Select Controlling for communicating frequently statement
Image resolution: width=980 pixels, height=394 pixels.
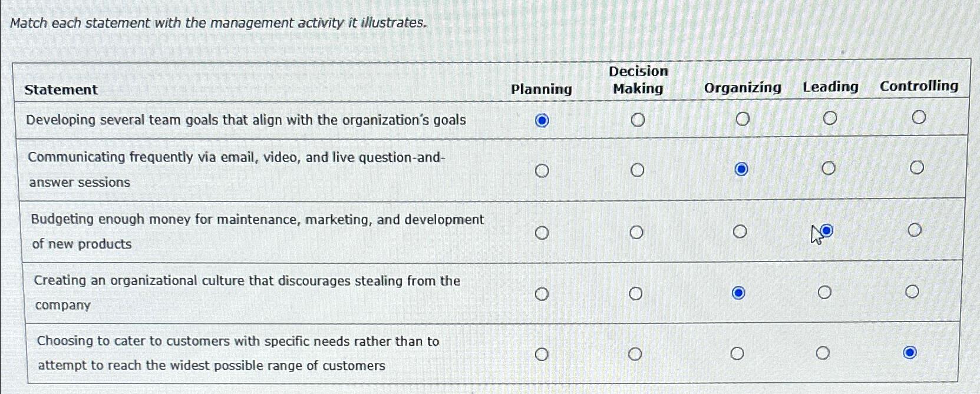pos(916,167)
